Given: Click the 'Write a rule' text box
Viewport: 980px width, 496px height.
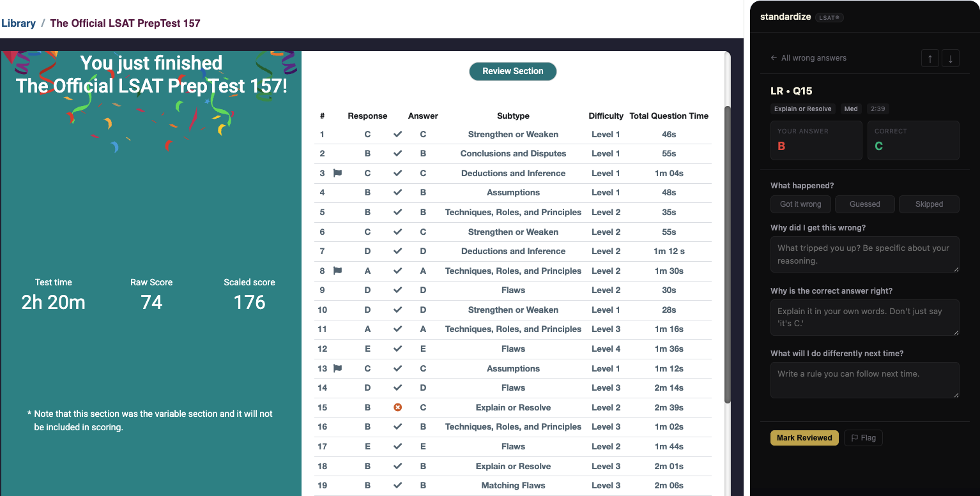Looking at the screenshot, I should (864, 380).
